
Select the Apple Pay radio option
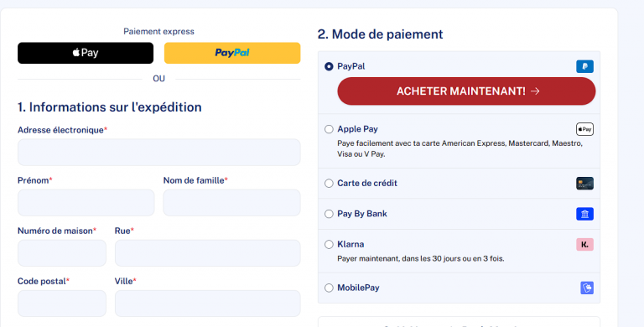[x=329, y=129]
